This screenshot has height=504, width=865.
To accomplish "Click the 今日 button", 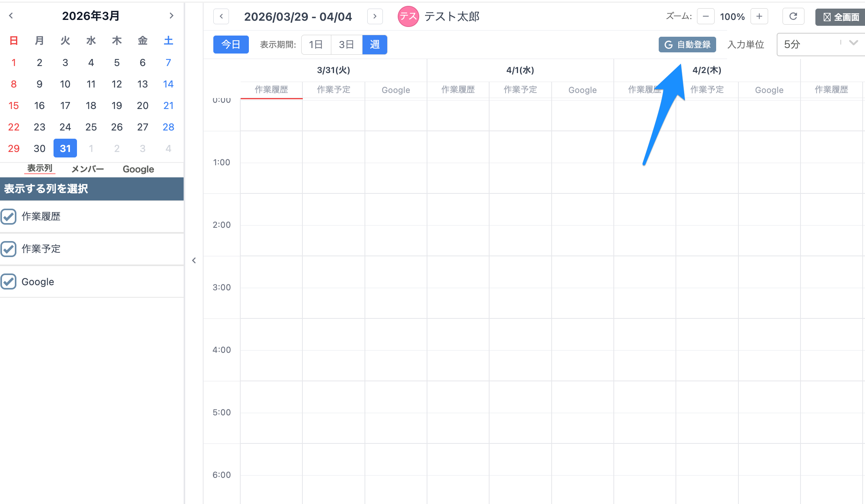I will (231, 45).
